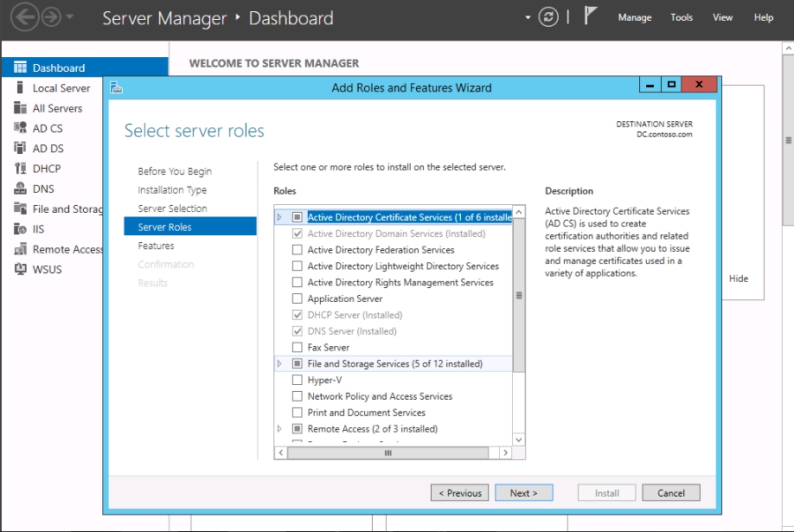The width and height of the screenshot is (794, 532).
Task: Toggle the File and Storage Services checkbox
Action: point(298,364)
